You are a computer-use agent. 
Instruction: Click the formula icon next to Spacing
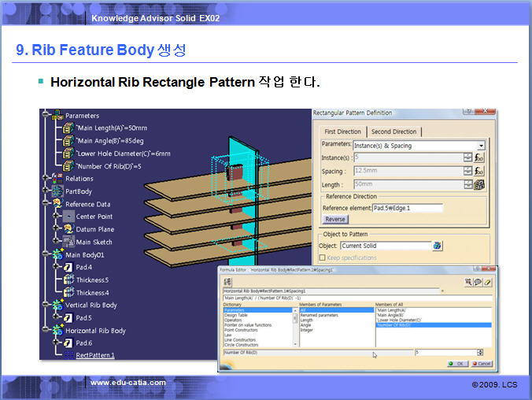point(478,172)
